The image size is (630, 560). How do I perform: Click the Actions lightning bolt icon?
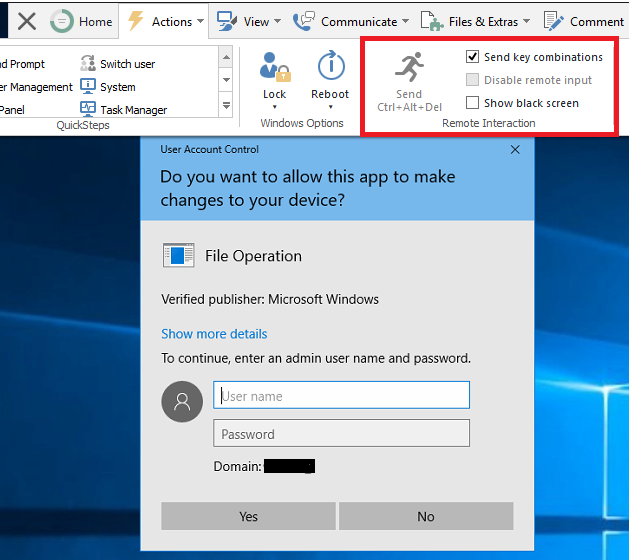click(x=135, y=20)
